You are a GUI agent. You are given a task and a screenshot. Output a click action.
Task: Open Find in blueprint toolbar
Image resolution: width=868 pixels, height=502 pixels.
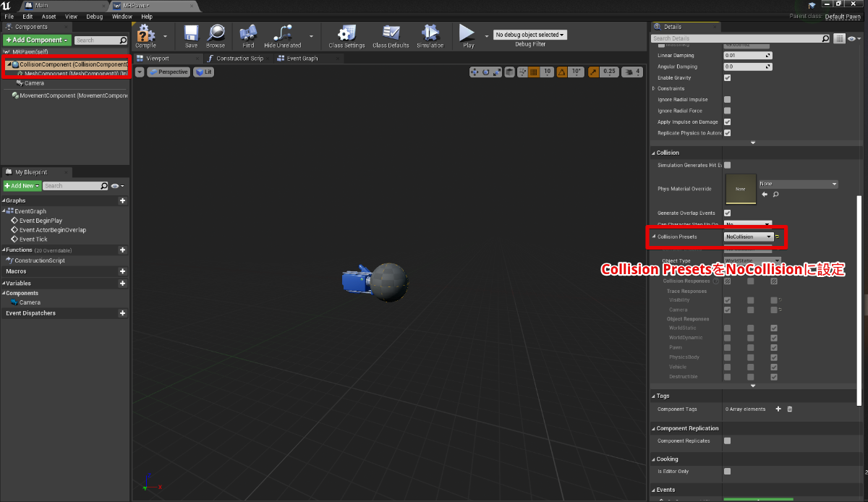point(248,35)
